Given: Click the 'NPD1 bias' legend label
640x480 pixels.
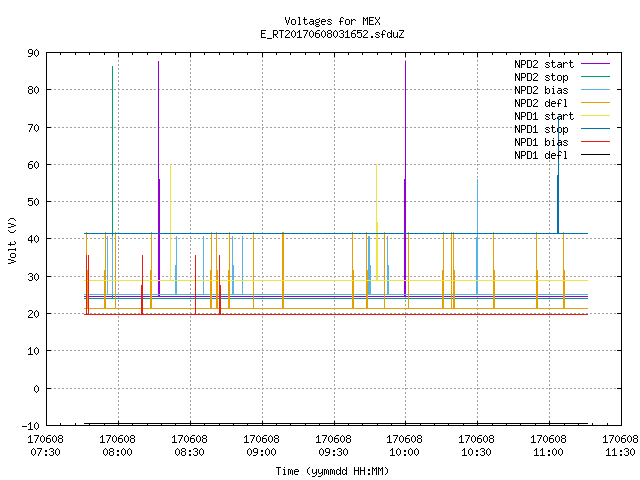Looking at the screenshot, I should coord(541,142).
